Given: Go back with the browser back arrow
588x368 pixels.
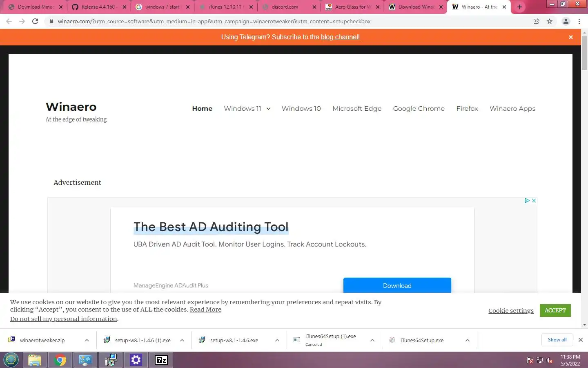Looking at the screenshot, I should [x=9, y=21].
